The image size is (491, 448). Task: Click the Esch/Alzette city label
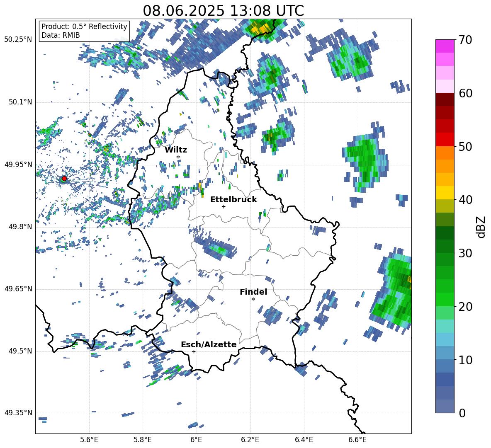point(209,345)
